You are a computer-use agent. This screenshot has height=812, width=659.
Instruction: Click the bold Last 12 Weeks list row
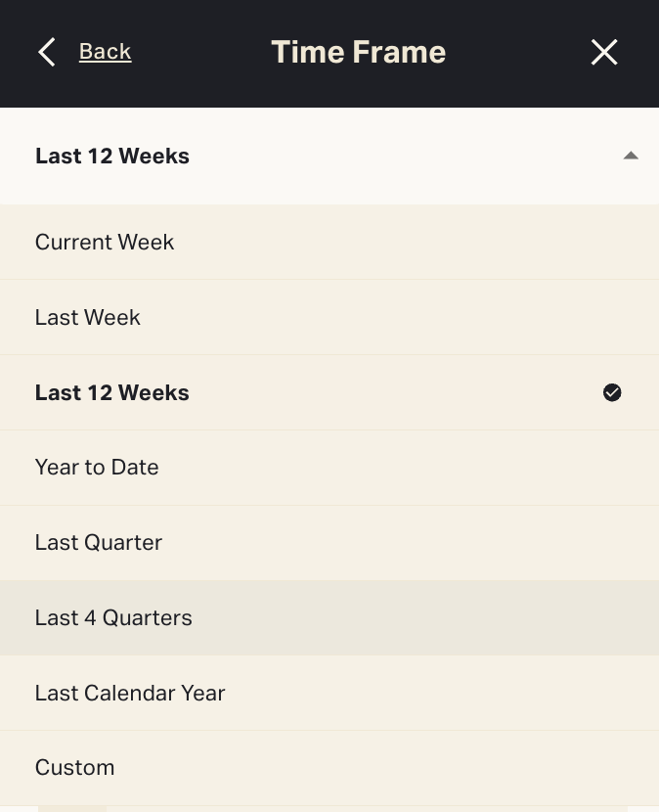click(112, 393)
